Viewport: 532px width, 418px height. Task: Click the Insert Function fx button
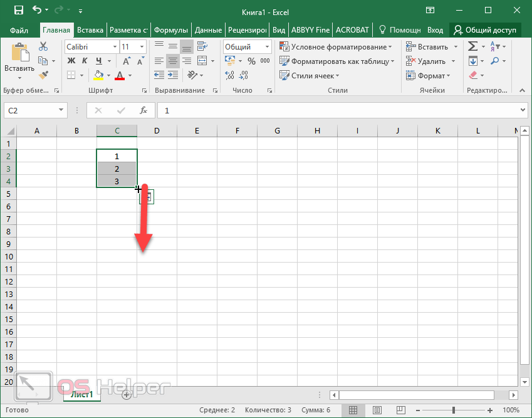click(x=143, y=110)
